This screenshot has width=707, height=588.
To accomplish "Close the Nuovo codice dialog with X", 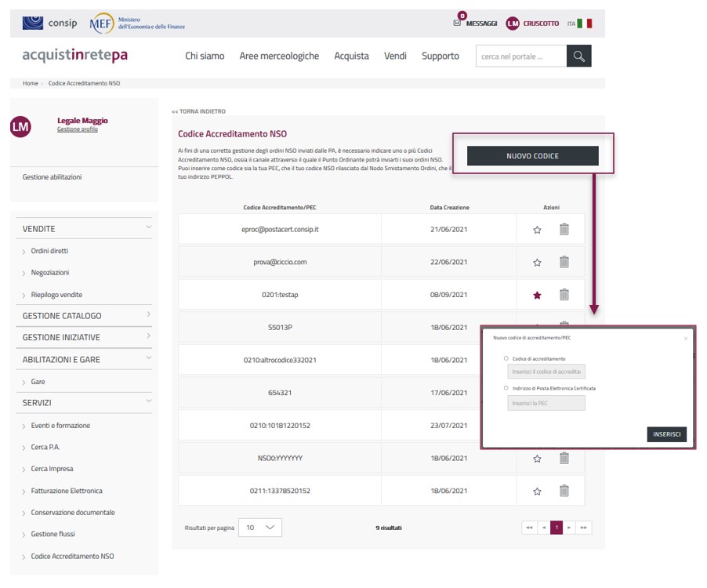I will pos(686,339).
